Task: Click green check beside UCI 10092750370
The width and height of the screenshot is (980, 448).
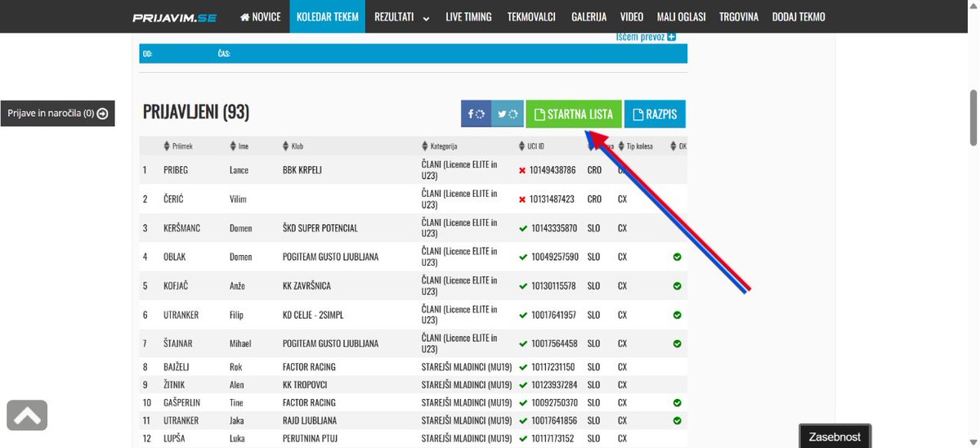Action: [523, 403]
